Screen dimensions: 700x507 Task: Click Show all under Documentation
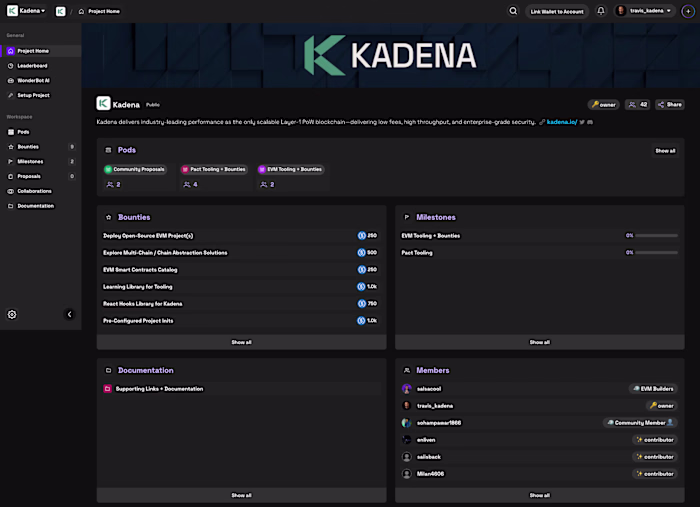coord(242,495)
